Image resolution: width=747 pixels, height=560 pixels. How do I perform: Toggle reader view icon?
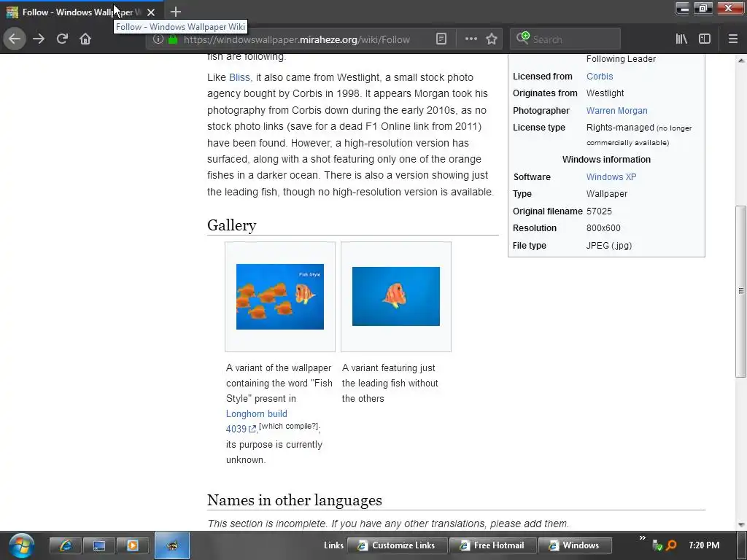pos(441,39)
